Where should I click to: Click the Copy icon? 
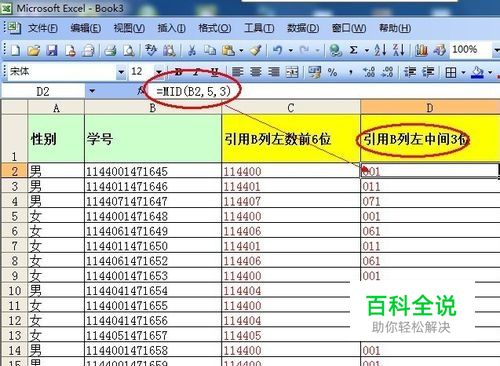tap(210, 50)
